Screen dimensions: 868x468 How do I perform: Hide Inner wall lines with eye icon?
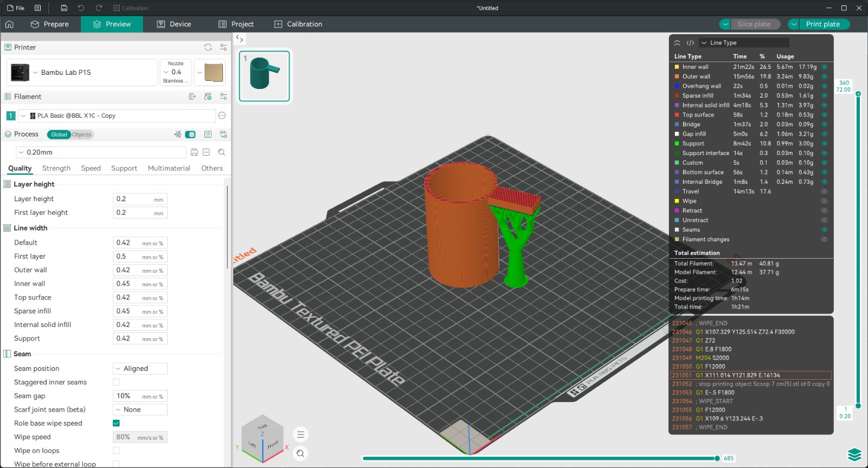pos(825,67)
